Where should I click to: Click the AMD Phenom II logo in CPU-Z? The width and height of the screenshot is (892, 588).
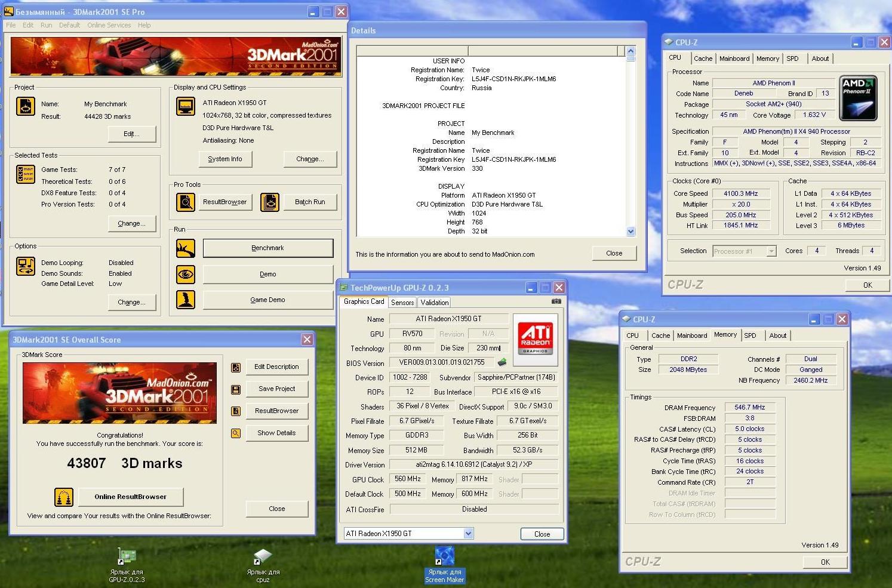858,98
